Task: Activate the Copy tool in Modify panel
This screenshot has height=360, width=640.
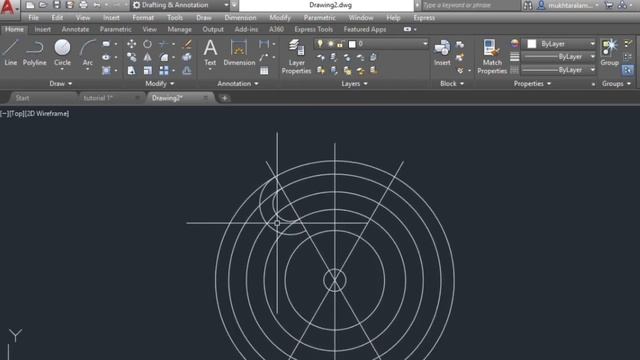Action: tap(131, 57)
